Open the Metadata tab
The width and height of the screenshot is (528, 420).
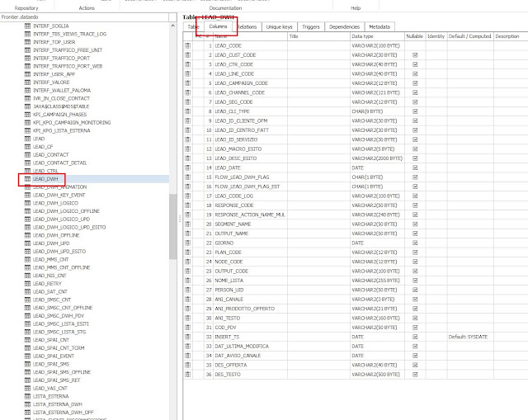(379, 27)
